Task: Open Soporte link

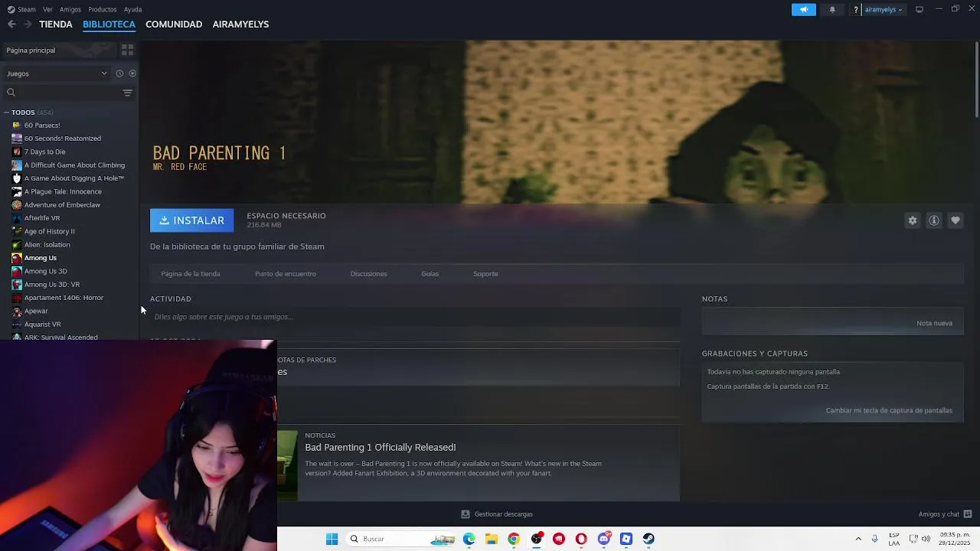Action: coord(485,274)
